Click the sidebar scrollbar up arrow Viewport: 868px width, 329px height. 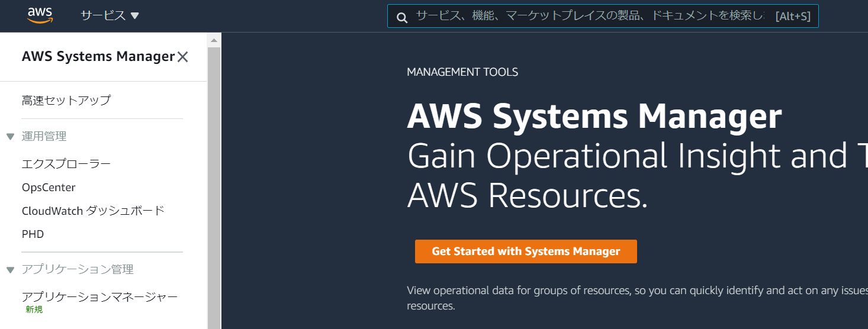click(214, 40)
